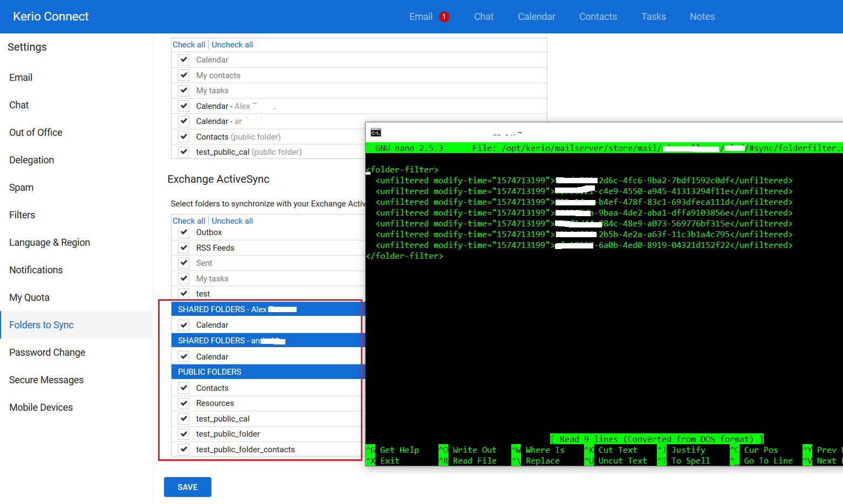
Task: Select Folders to Sync in sidebar
Action: coord(77,325)
